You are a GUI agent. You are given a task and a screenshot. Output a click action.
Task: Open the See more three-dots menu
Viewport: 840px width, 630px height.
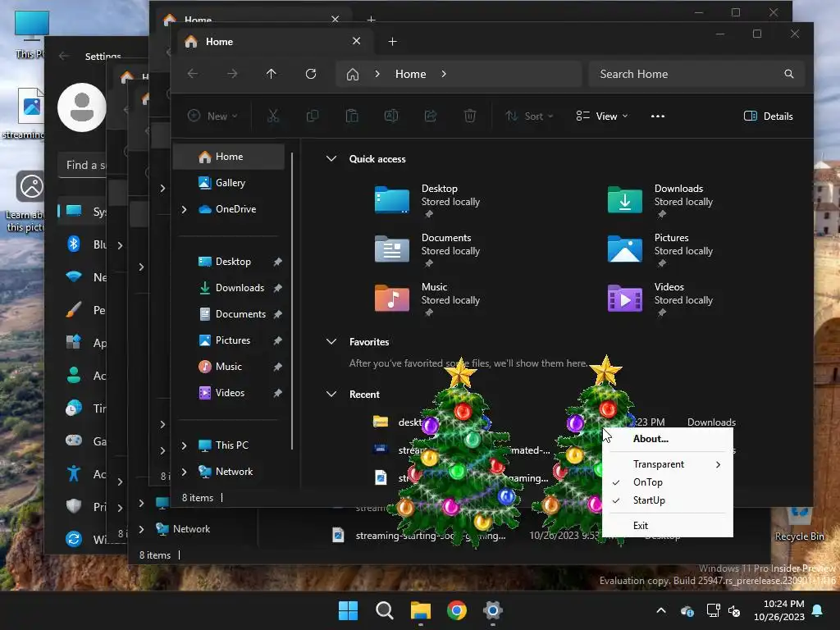tap(658, 116)
